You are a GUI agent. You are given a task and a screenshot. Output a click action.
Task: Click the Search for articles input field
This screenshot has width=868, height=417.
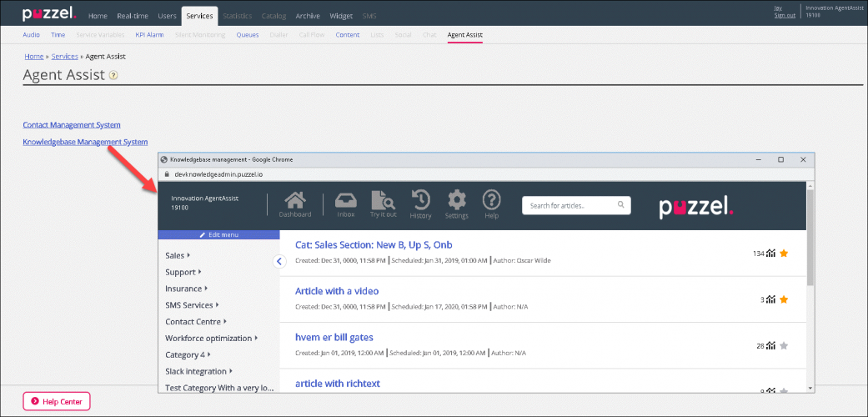pos(576,205)
